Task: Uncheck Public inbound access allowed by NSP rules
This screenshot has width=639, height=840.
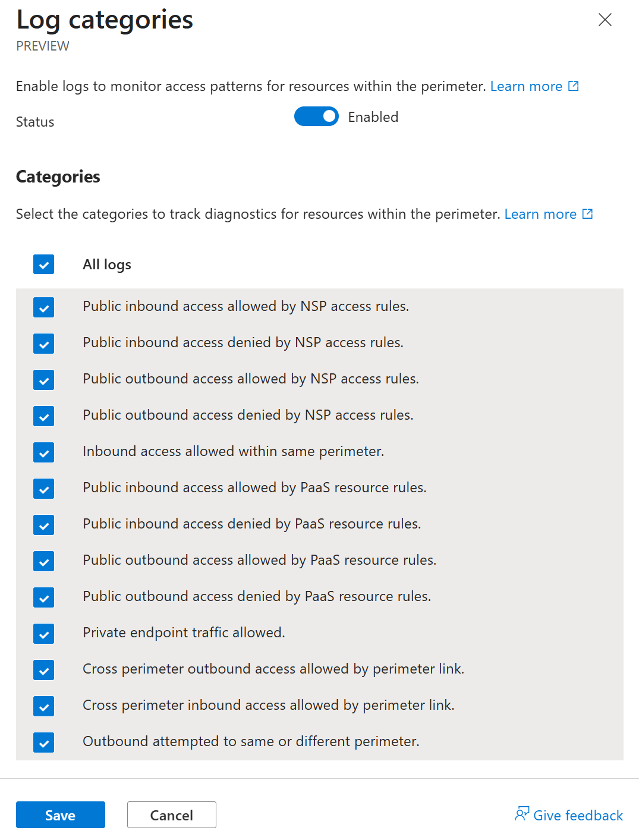Action: tap(44, 307)
